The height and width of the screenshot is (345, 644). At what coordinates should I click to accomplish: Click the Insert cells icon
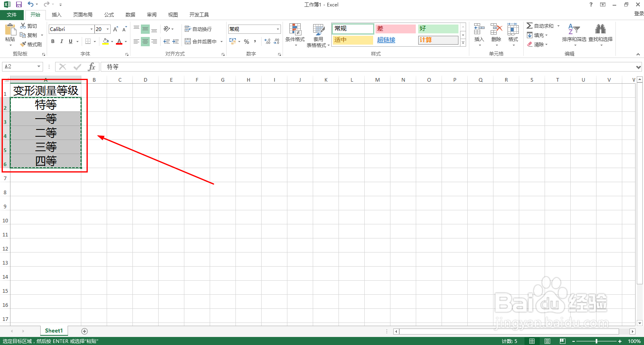click(479, 29)
